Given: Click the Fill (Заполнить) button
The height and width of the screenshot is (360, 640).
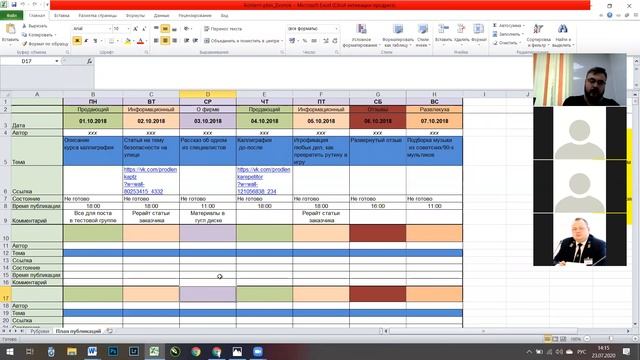Looking at the screenshot, I should [x=508, y=34].
